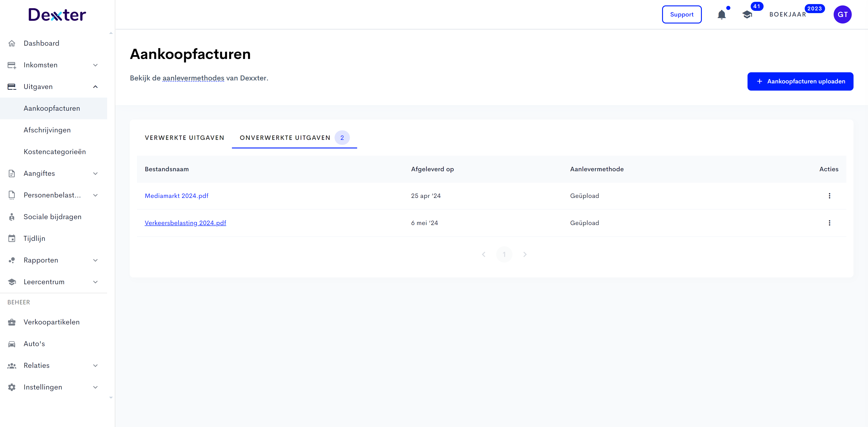Viewport: 868px width, 427px height.
Task: Click the Relaties people icon
Action: [x=12, y=366]
